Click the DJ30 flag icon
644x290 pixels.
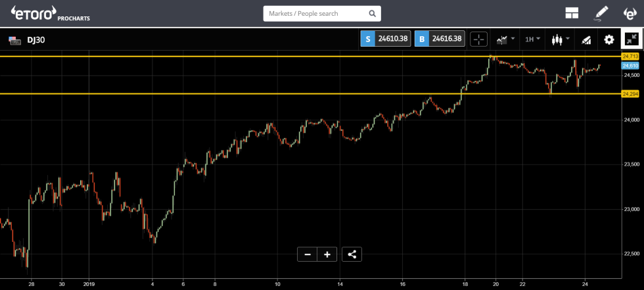tap(13, 40)
